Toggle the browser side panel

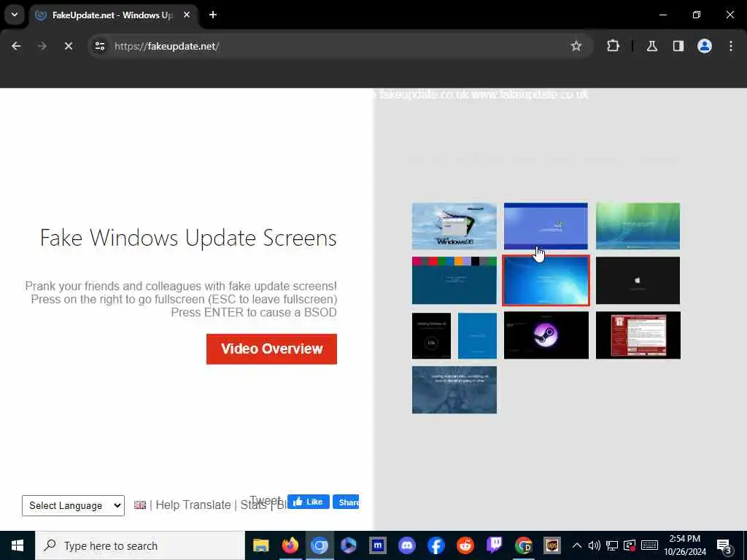[678, 46]
